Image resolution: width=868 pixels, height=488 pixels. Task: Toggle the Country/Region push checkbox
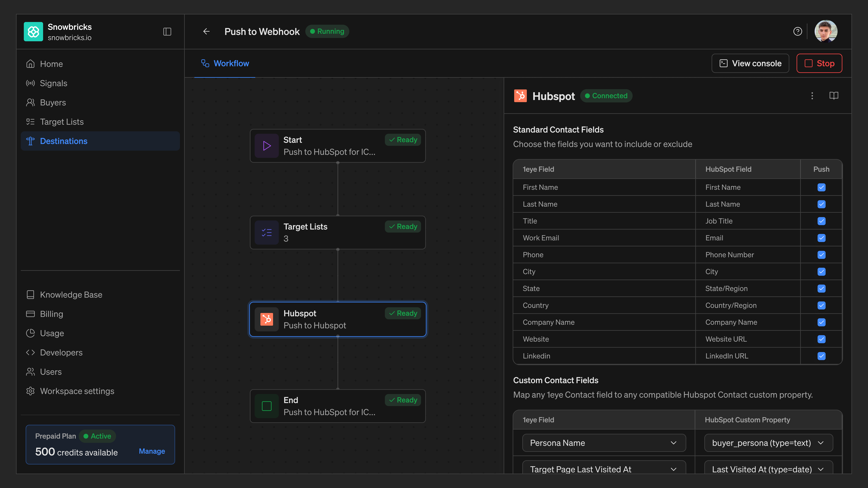(x=821, y=305)
